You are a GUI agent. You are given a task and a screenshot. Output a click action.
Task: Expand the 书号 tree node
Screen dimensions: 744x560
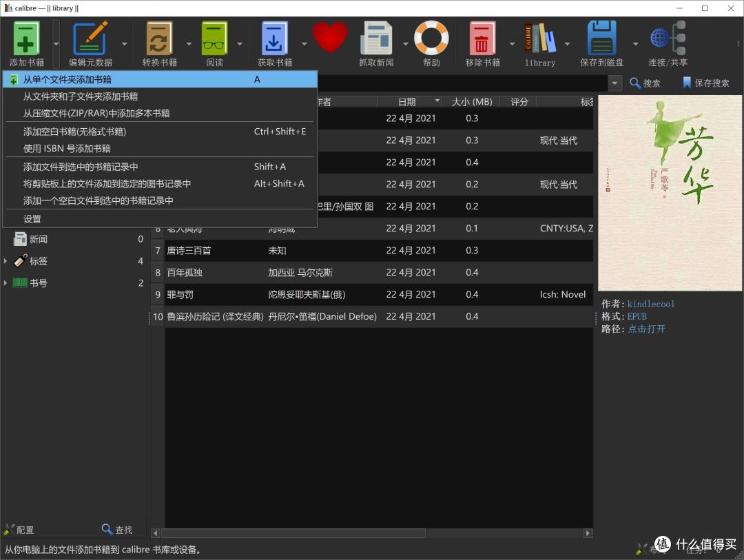(x=6, y=283)
